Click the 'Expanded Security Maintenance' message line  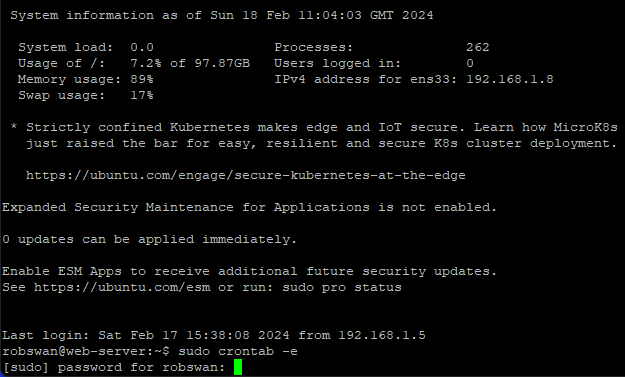pyautogui.click(x=249, y=207)
